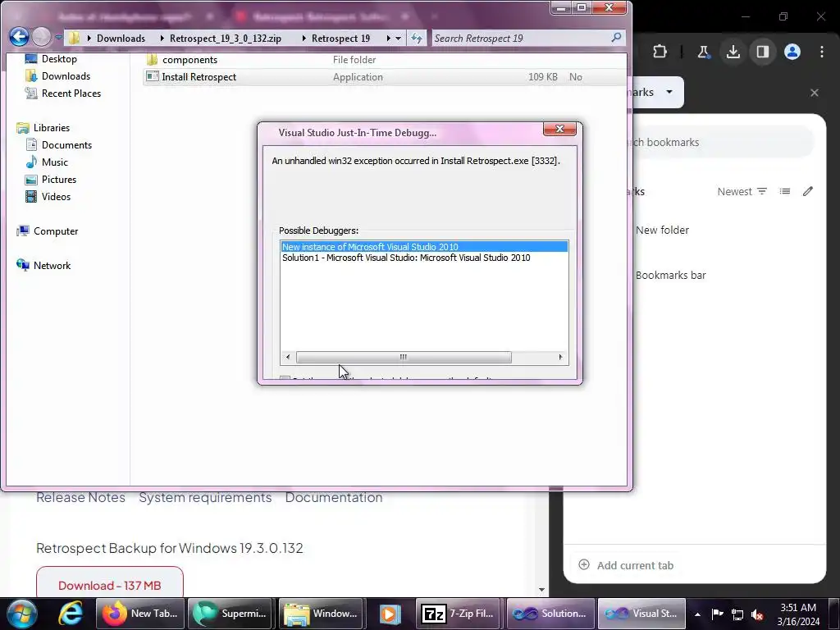
Task: Open Libraries in the navigation pane
Action: (x=52, y=127)
